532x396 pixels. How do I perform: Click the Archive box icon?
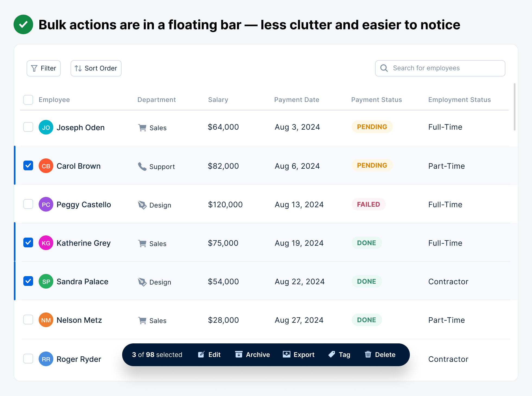click(x=239, y=355)
